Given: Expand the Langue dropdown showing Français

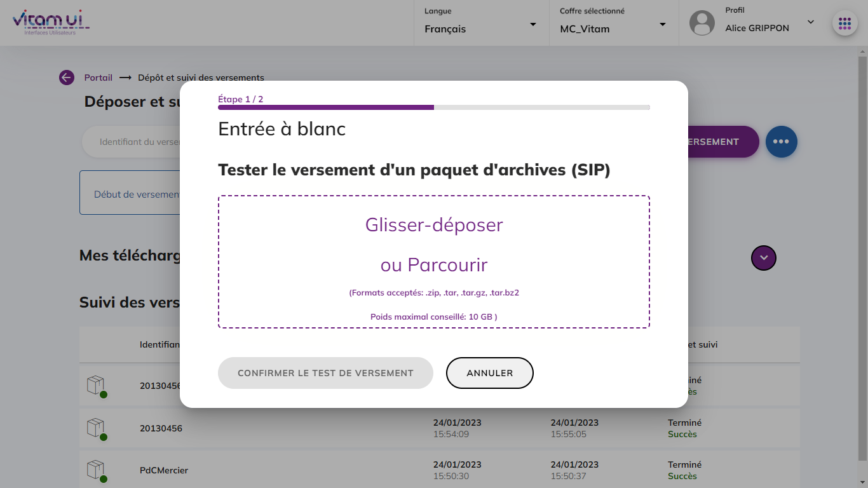Looking at the screenshot, I should pos(481,24).
